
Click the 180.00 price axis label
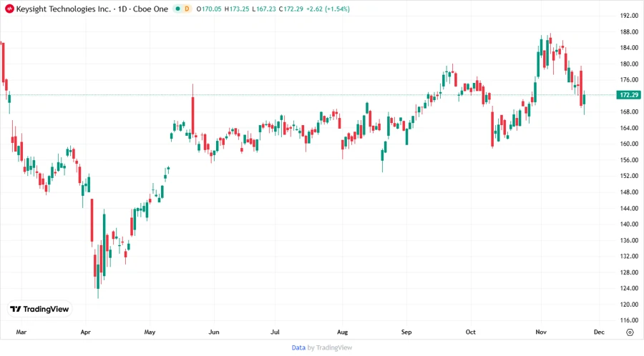(629, 64)
